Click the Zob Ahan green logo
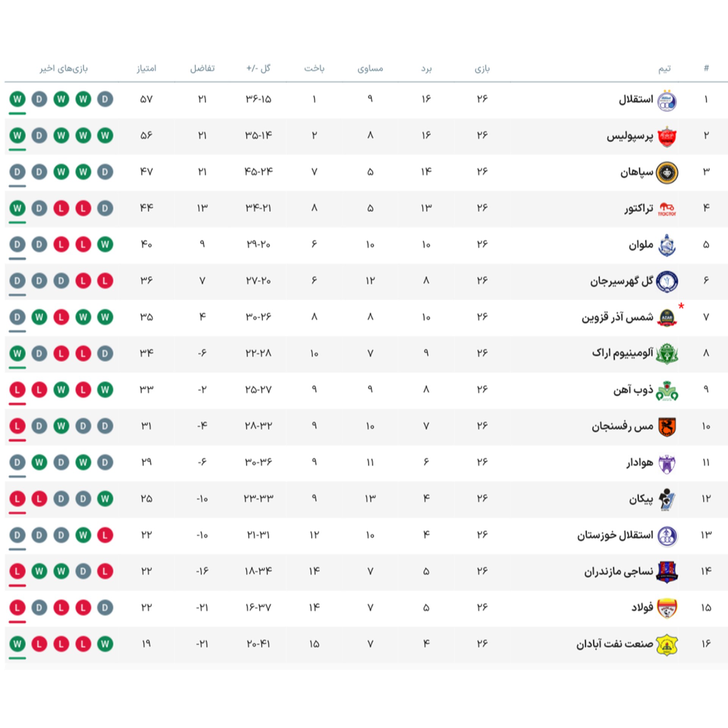 (x=667, y=391)
